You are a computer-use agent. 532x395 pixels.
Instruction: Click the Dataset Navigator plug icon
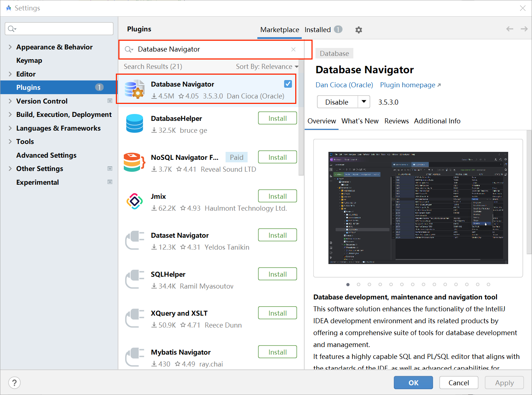[x=135, y=240]
